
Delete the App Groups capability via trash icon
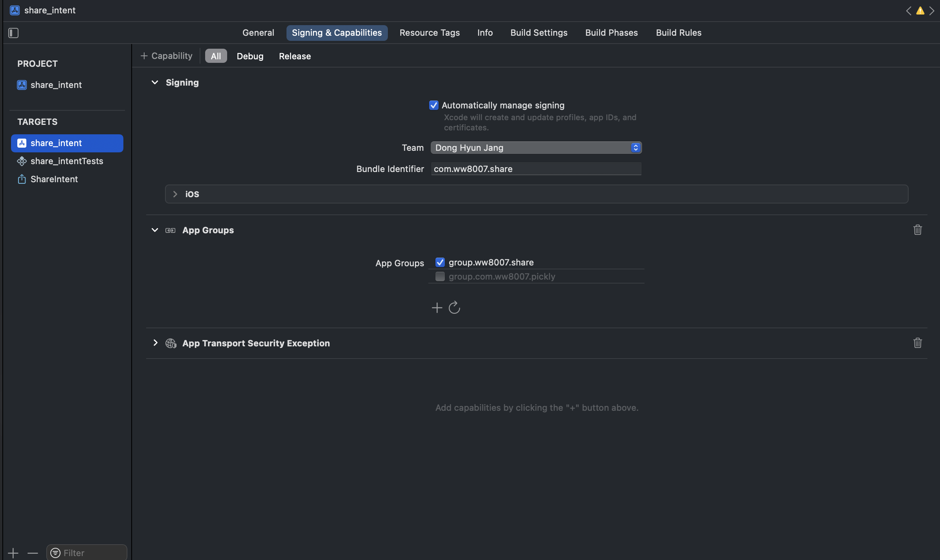917,230
